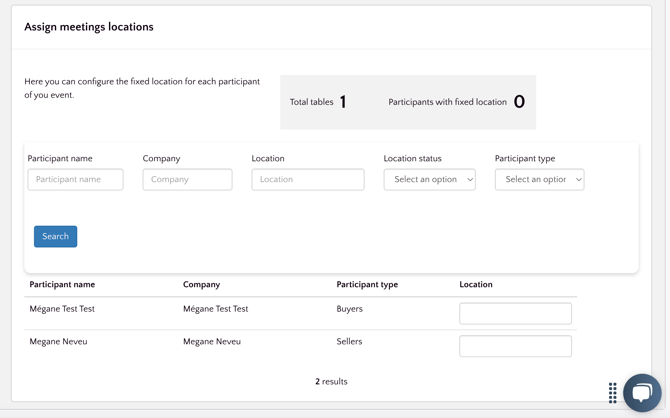Open the chat support bubble icon
Image resolution: width=670 pixels, height=418 pixels.
pyautogui.click(x=642, y=392)
